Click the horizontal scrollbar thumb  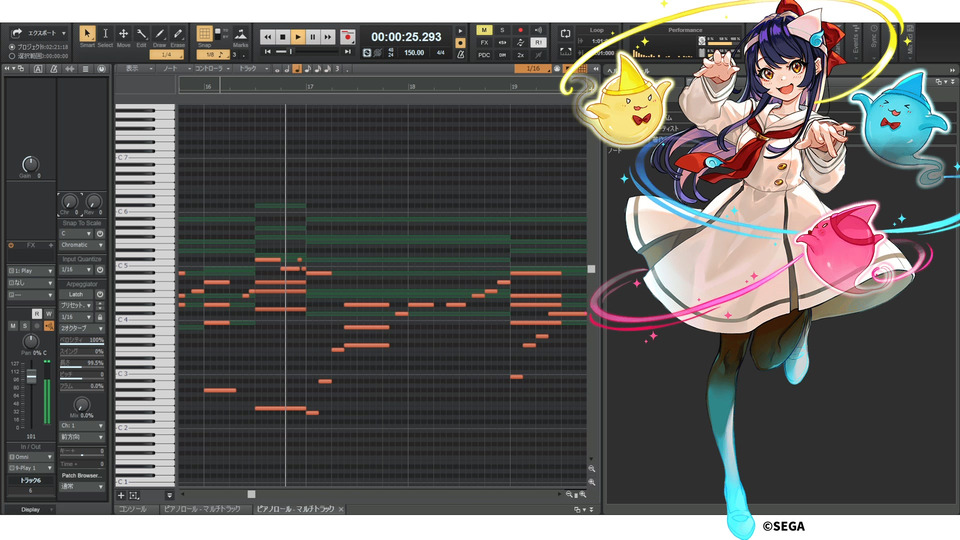(x=252, y=494)
